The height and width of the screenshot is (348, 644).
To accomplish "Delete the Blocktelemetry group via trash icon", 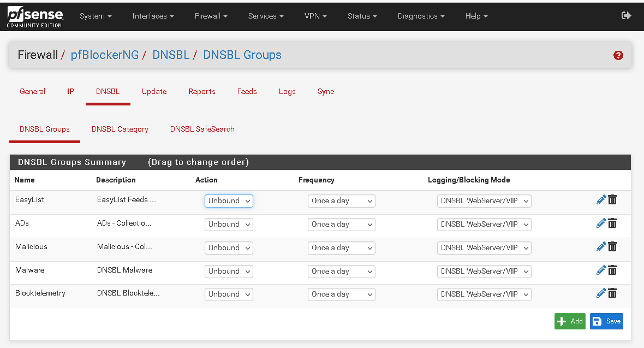I will click(612, 293).
